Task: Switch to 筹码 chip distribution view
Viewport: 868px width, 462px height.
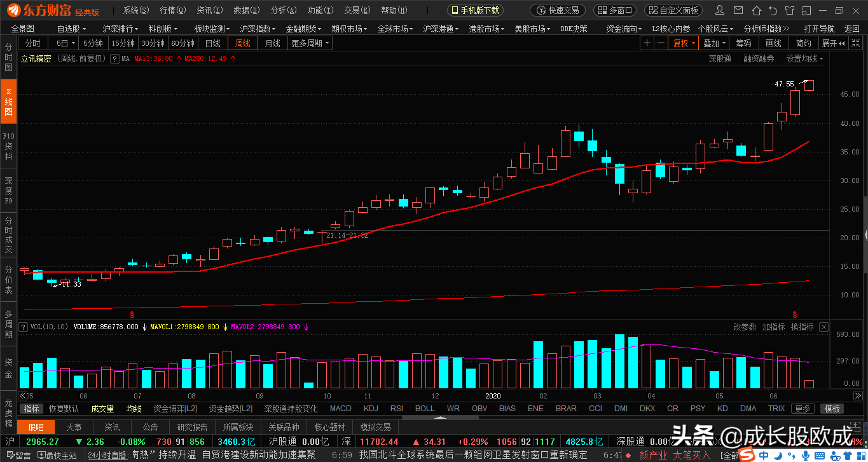Action: 743,43
